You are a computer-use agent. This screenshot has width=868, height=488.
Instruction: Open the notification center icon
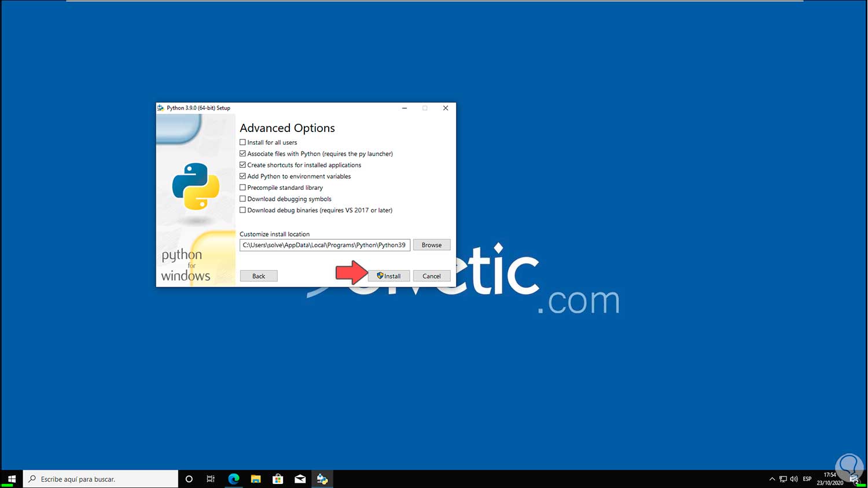point(855,479)
